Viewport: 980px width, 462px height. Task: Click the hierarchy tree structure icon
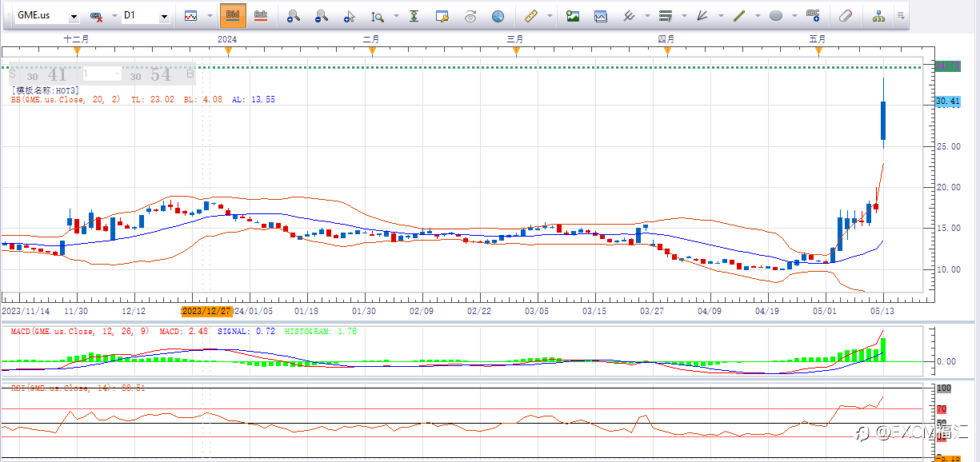point(878,16)
